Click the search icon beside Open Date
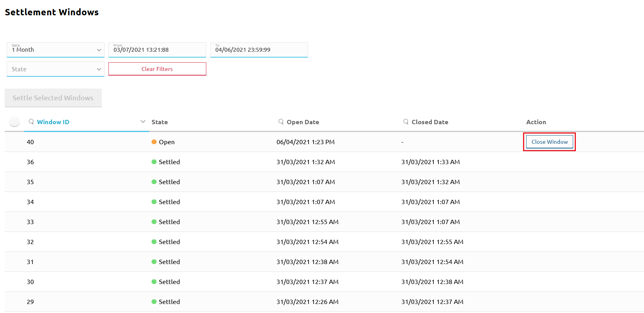 click(x=281, y=122)
